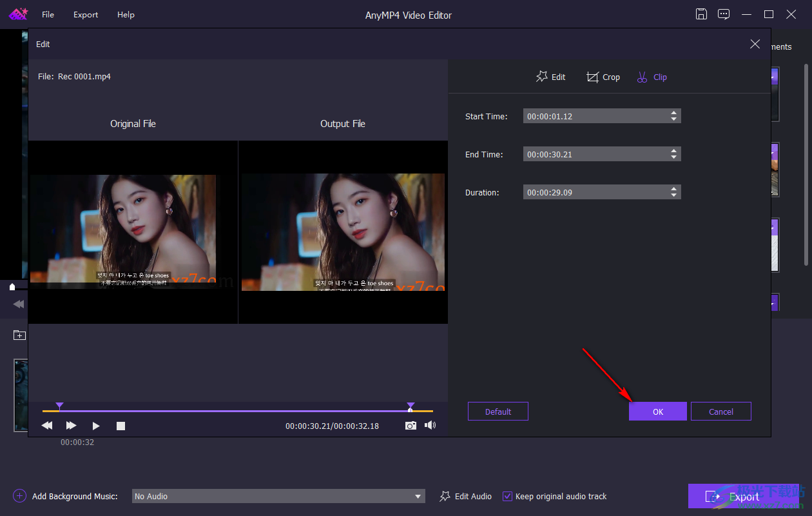The width and height of the screenshot is (812, 516).
Task: Increase Start Time with up arrow
Action: point(674,113)
